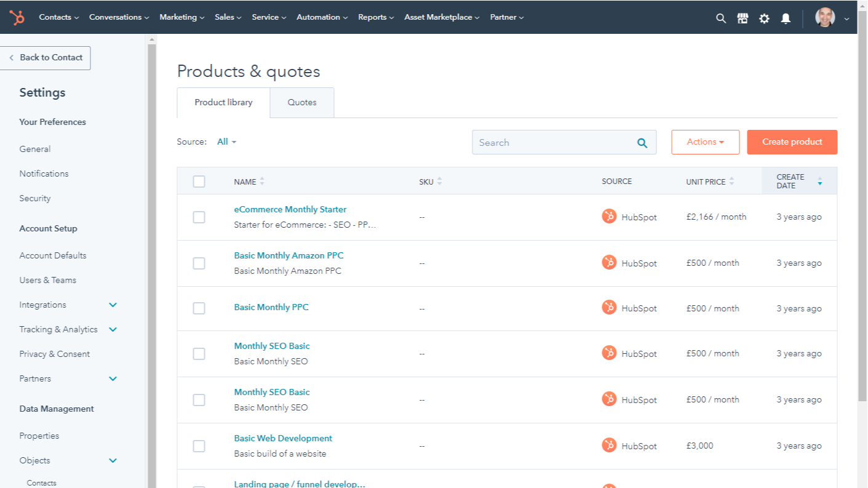Check the checkbox next to Basic Monthly PPC
Image resolution: width=868 pixels, height=488 pixels.
[199, 308]
